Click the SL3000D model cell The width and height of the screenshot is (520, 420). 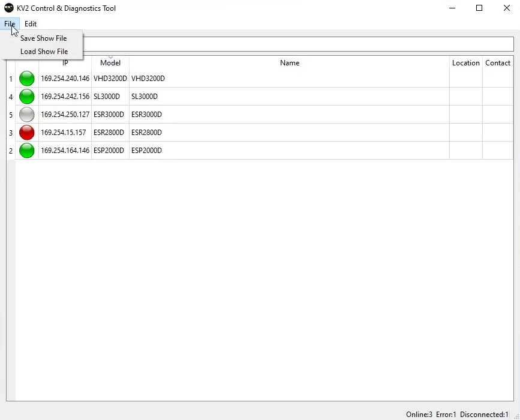tap(110, 97)
